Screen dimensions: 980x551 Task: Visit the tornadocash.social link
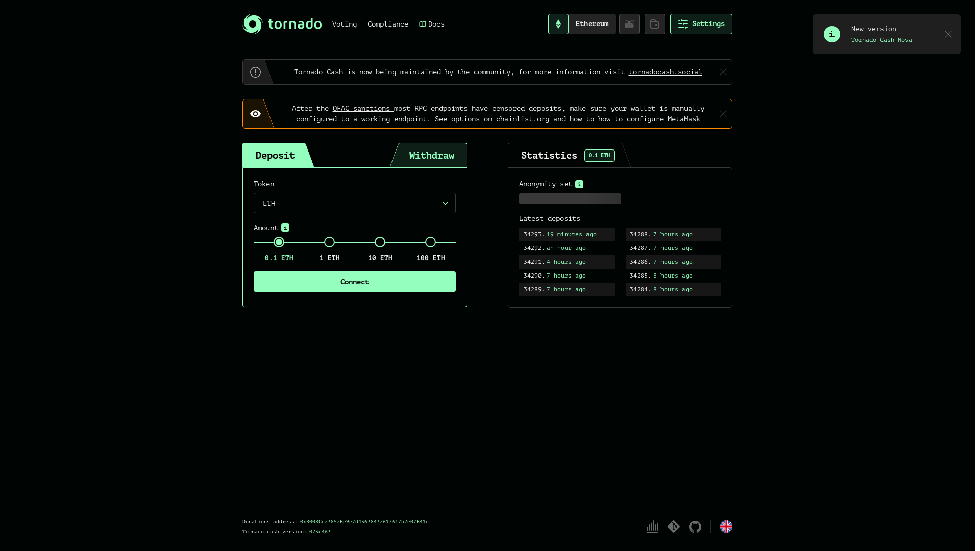tap(665, 72)
